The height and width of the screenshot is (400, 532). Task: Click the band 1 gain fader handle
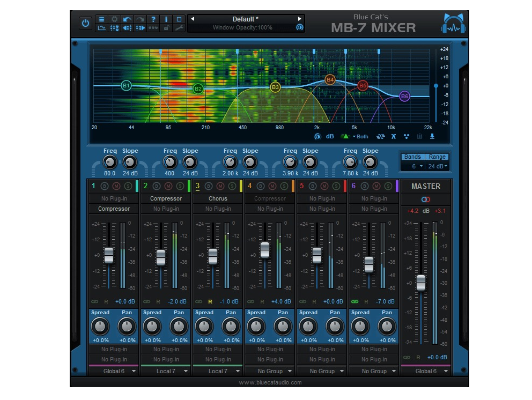click(109, 255)
